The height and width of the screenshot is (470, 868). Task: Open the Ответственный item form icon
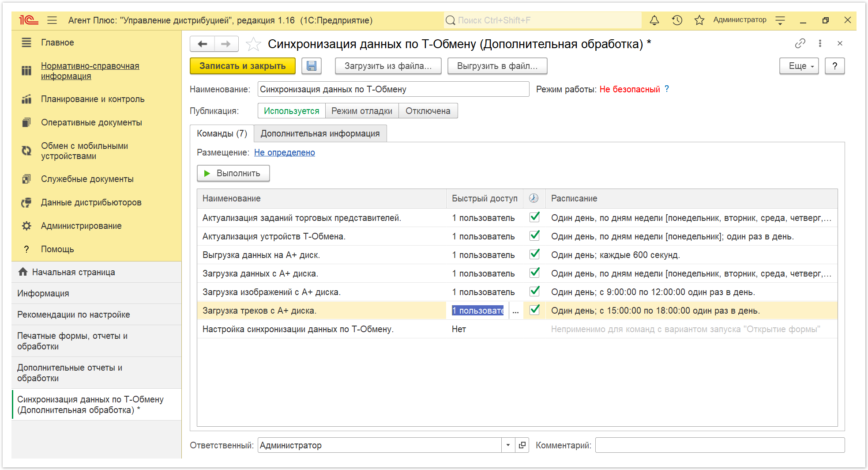pyautogui.click(x=522, y=445)
